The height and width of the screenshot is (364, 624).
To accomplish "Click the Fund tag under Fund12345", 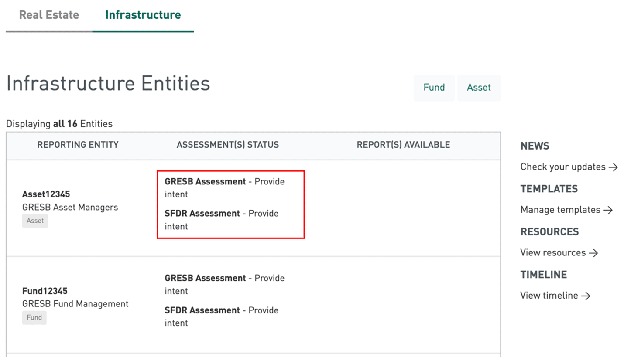I will 34,317.
